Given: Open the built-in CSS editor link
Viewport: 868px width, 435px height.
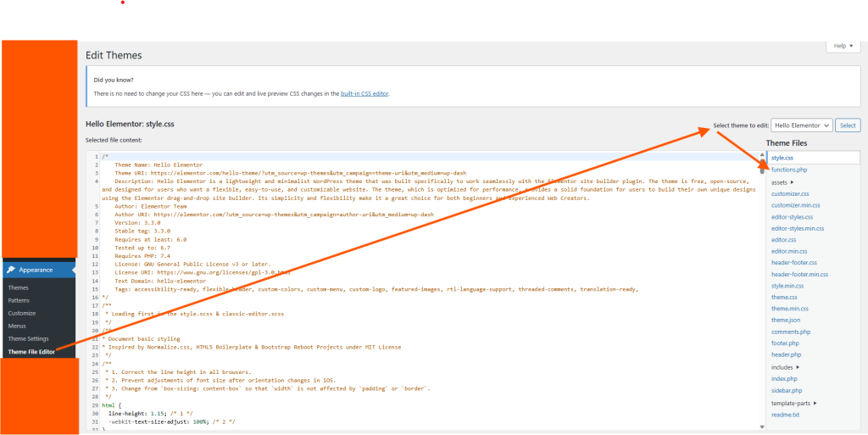Looking at the screenshot, I should (x=364, y=94).
